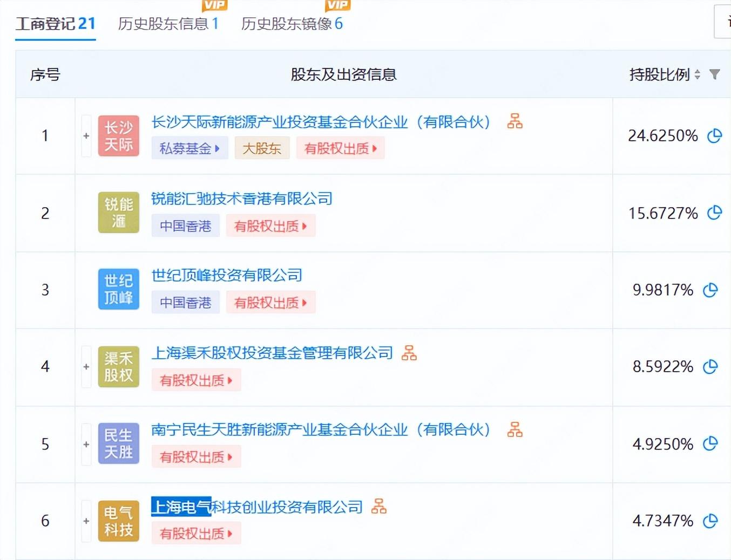Click the 民生天胜 company logo
The image size is (731, 560).
click(x=119, y=443)
